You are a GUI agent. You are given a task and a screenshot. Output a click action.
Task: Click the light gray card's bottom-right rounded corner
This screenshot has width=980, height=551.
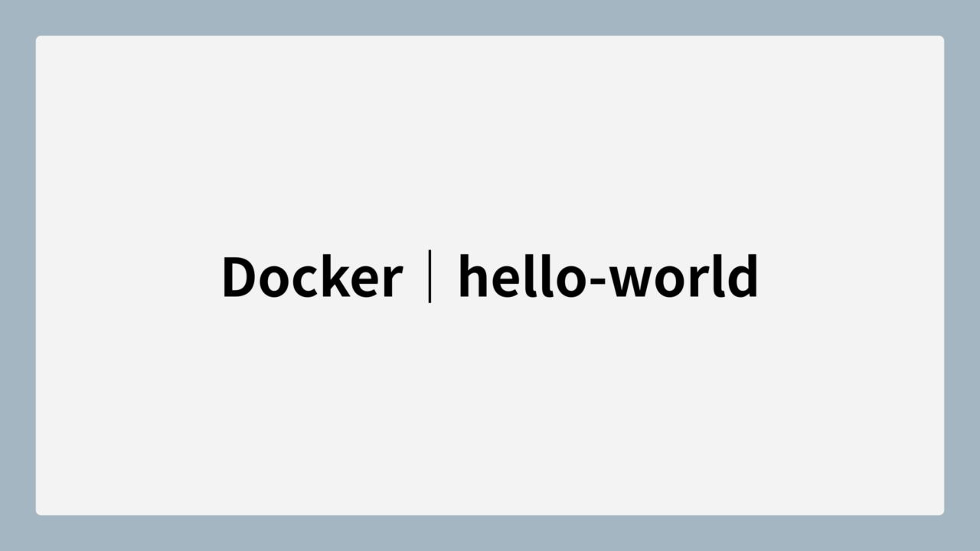click(x=940, y=511)
